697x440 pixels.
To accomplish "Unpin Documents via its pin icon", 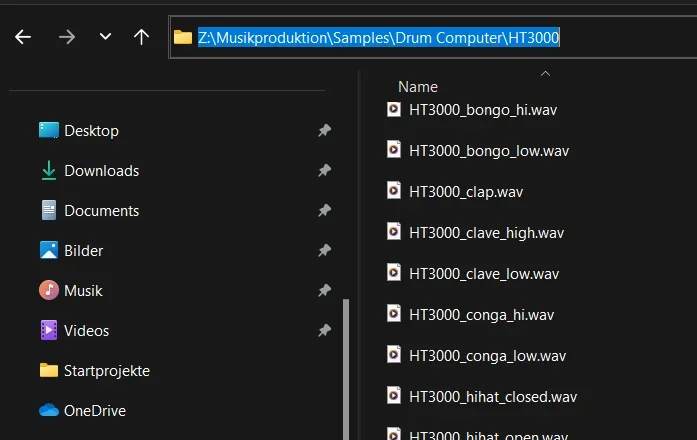I will tap(324, 210).
